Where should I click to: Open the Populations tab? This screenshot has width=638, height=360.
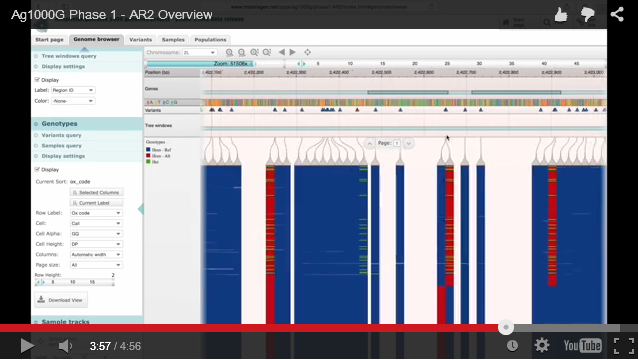210,39
